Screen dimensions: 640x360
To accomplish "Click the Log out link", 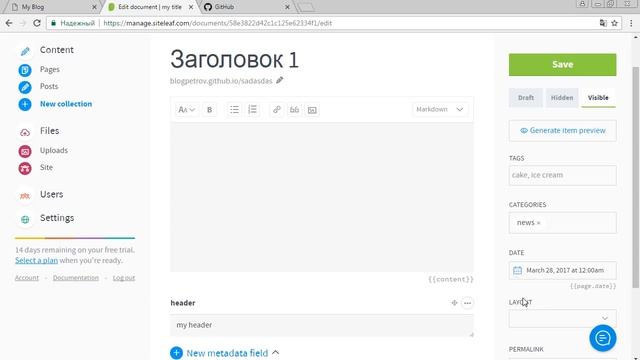I will click(124, 278).
